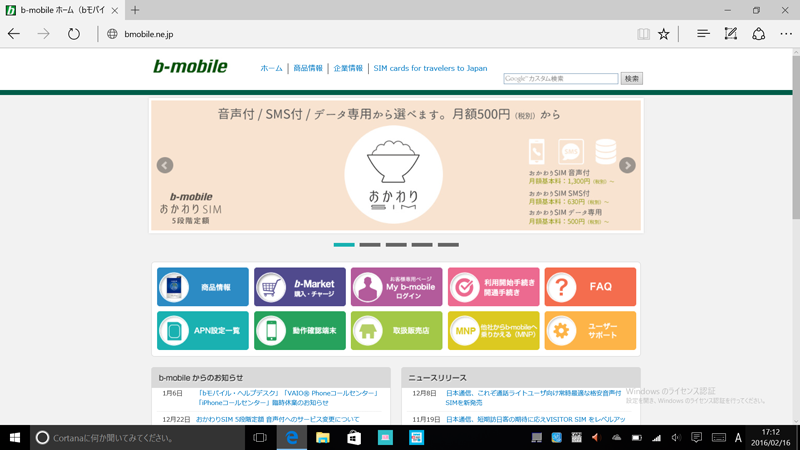Open おかわりSIM 5段階定額 サービス変更 notice
This screenshot has height=450, width=800.
coord(278,419)
